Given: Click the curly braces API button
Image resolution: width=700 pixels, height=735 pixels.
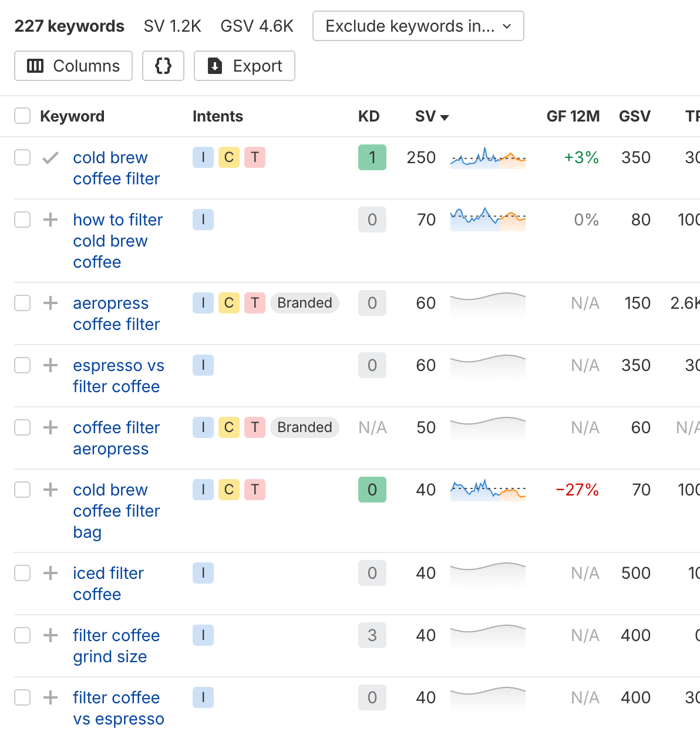Looking at the screenshot, I should (163, 66).
